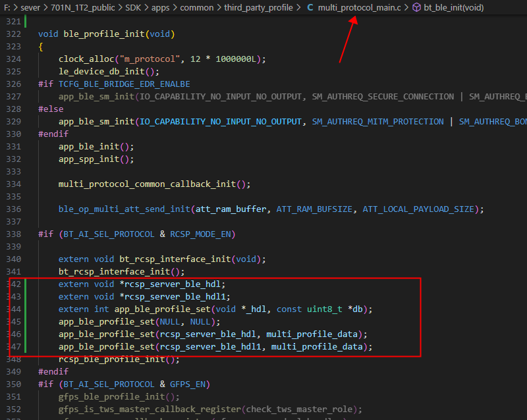Open the bt_ble_init(void) symbol breadcrumb
Screen dimensions: 527x420
(454, 7)
